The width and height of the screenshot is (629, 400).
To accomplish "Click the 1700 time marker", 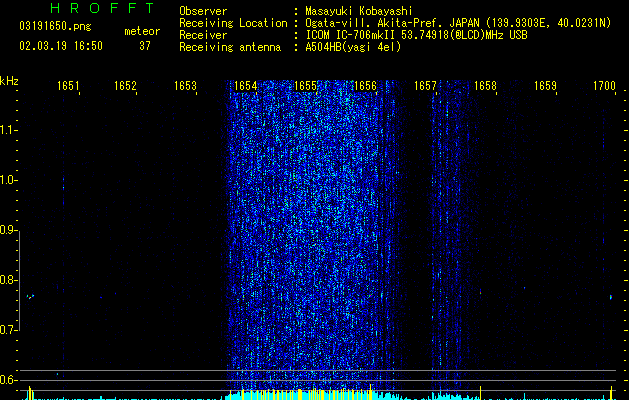I will pyautogui.click(x=604, y=86).
